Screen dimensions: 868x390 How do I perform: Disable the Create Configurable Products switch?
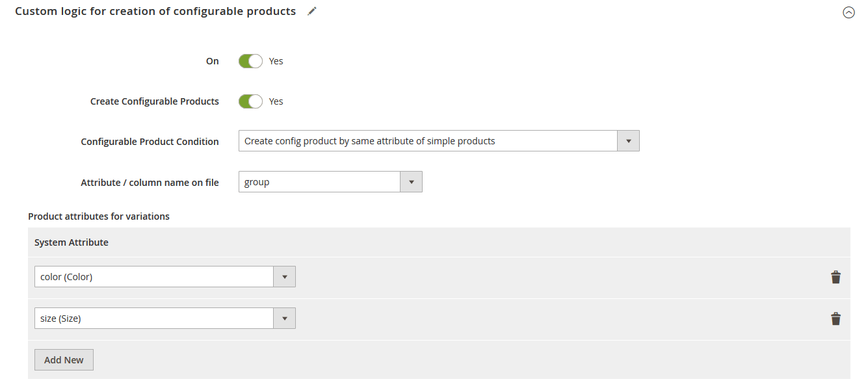tap(250, 101)
